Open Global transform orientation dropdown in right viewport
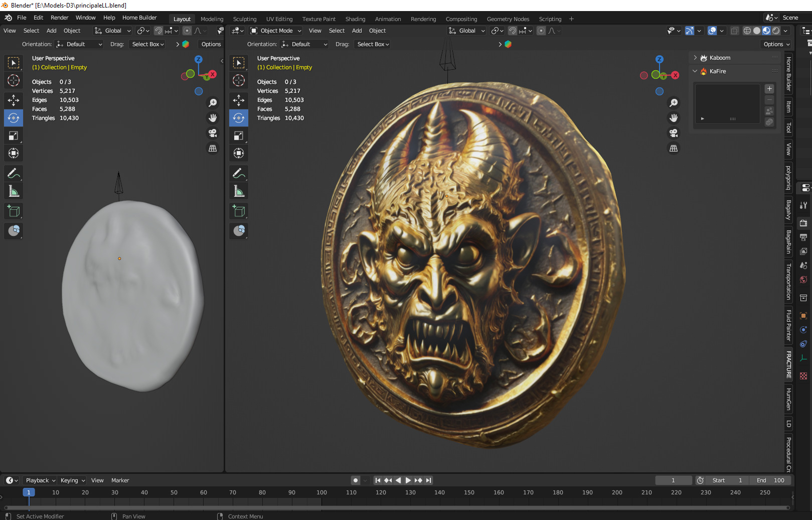 [x=467, y=31]
